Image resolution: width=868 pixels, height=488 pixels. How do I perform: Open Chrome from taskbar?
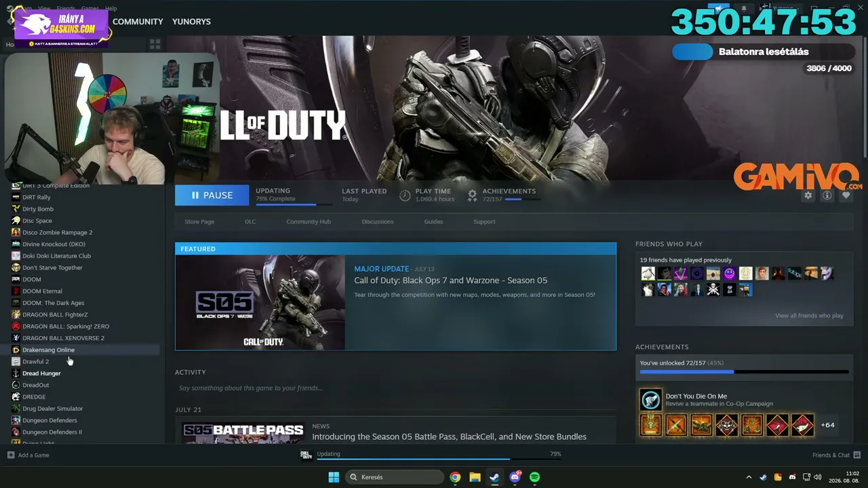(455, 477)
